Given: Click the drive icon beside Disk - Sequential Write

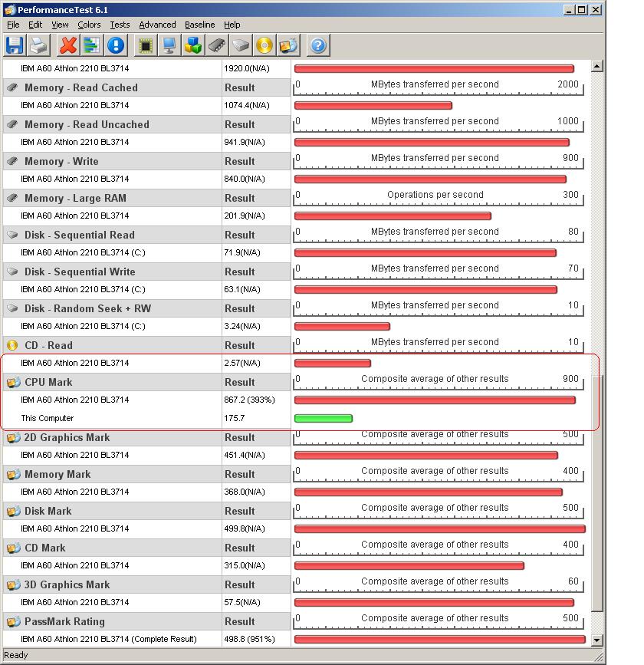Looking at the screenshot, I should pyautogui.click(x=13, y=272).
